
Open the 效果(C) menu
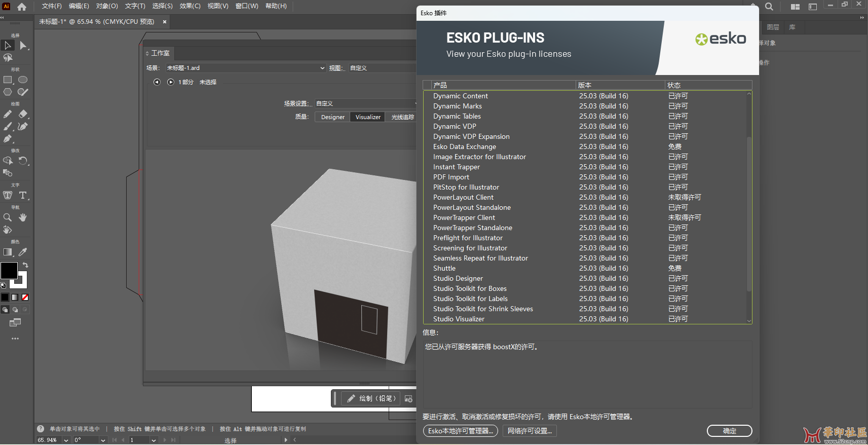[x=190, y=6]
